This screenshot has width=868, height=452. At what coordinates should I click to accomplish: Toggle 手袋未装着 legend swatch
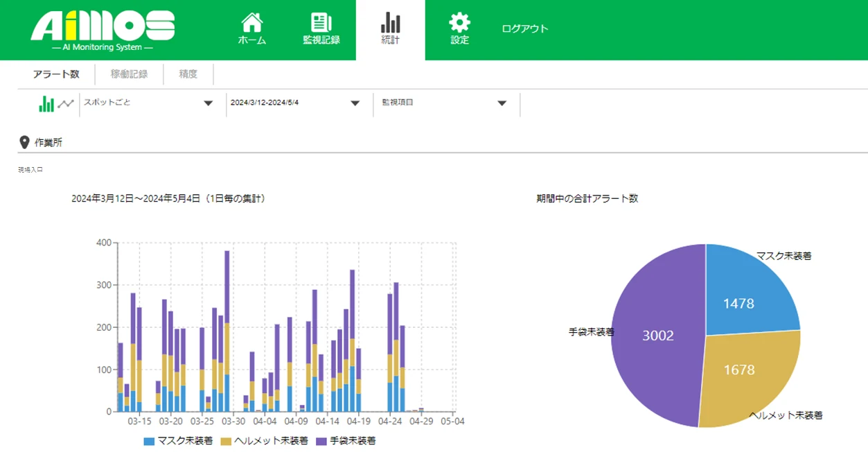pos(321,441)
